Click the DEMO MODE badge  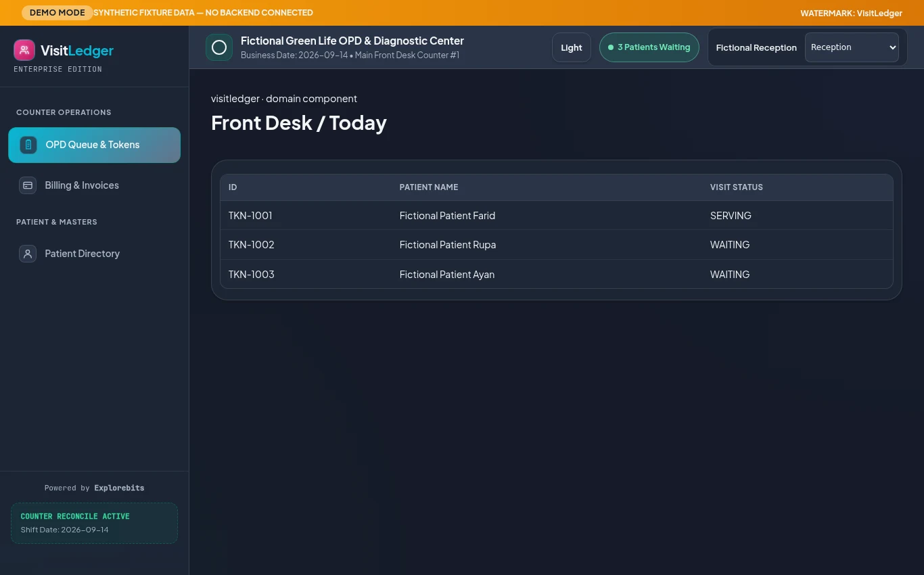tap(57, 13)
